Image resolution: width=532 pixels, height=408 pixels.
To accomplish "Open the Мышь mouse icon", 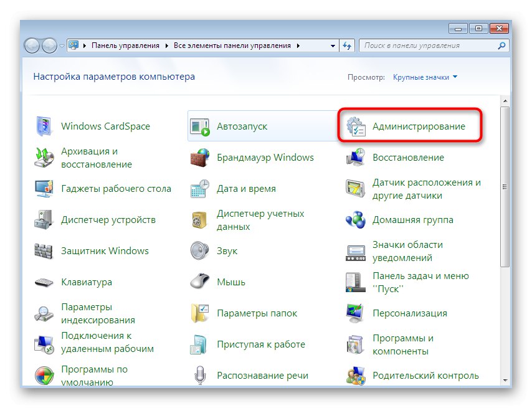I will (199, 282).
